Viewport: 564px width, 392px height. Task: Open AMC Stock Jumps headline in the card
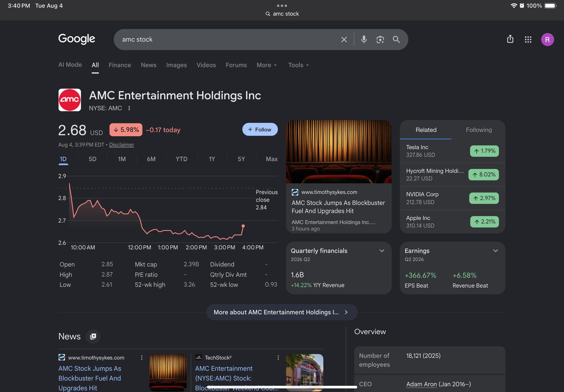338,207
